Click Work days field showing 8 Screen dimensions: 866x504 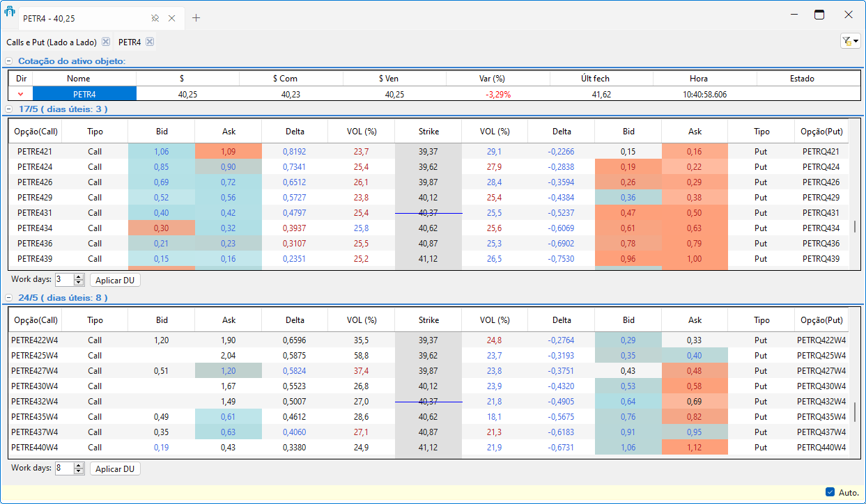click(64, 468)
